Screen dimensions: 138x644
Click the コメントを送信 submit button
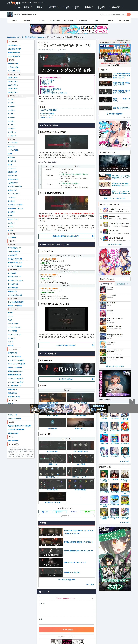(66, 630)
